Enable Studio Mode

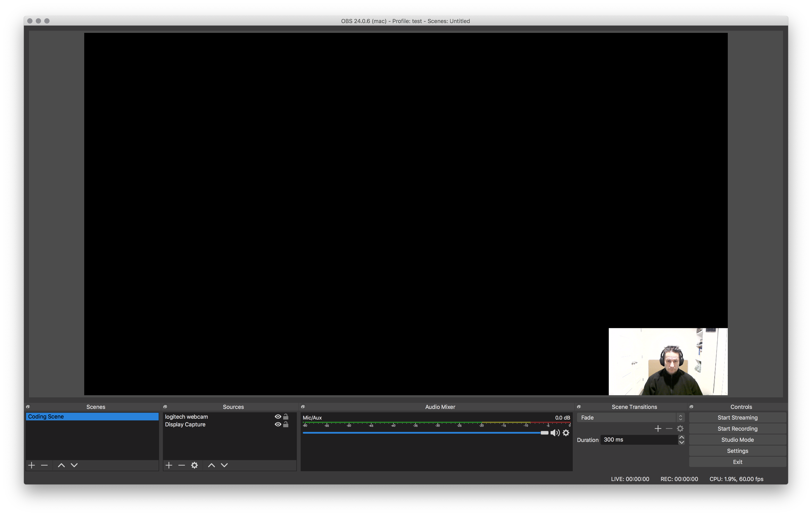point(738,439)
